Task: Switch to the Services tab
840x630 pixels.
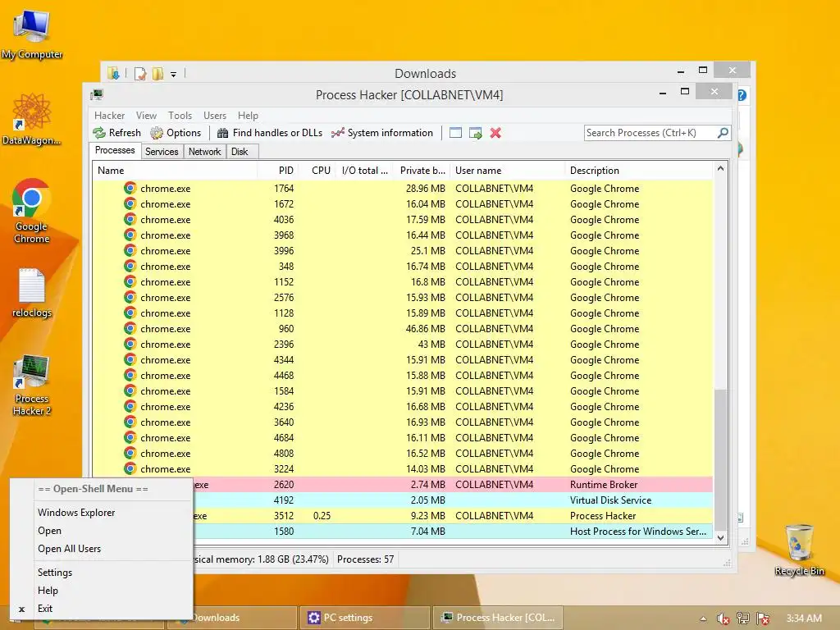Action: [162, 152]
